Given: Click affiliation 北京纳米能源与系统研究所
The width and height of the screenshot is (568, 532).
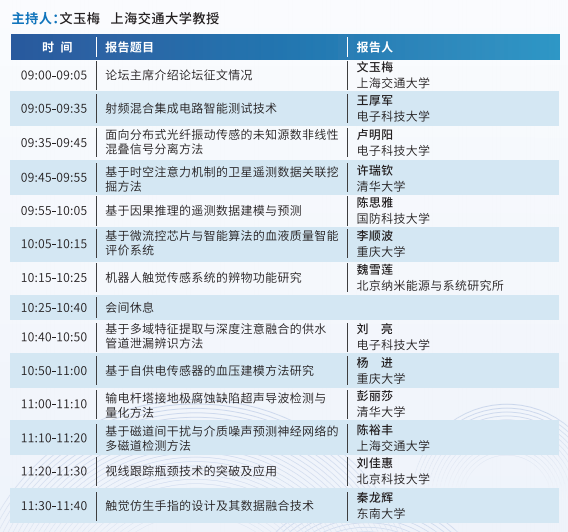Looking at the screenshot, I should [x=430, y=286].
